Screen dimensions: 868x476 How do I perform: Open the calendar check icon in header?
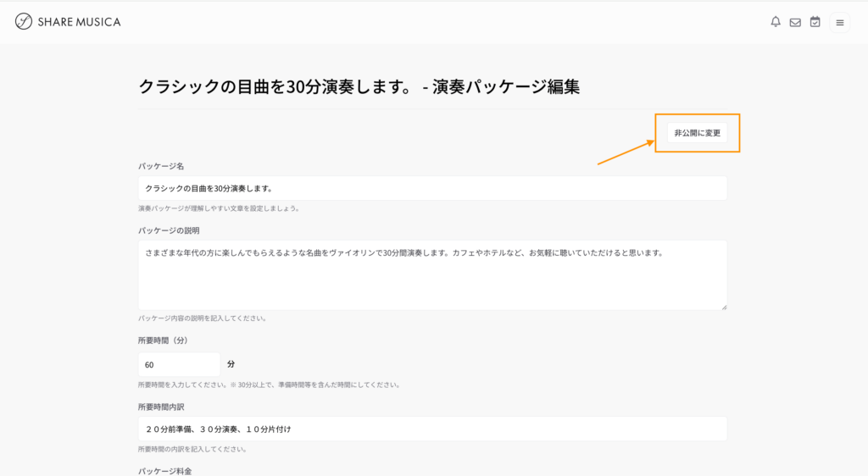[815, 22]
